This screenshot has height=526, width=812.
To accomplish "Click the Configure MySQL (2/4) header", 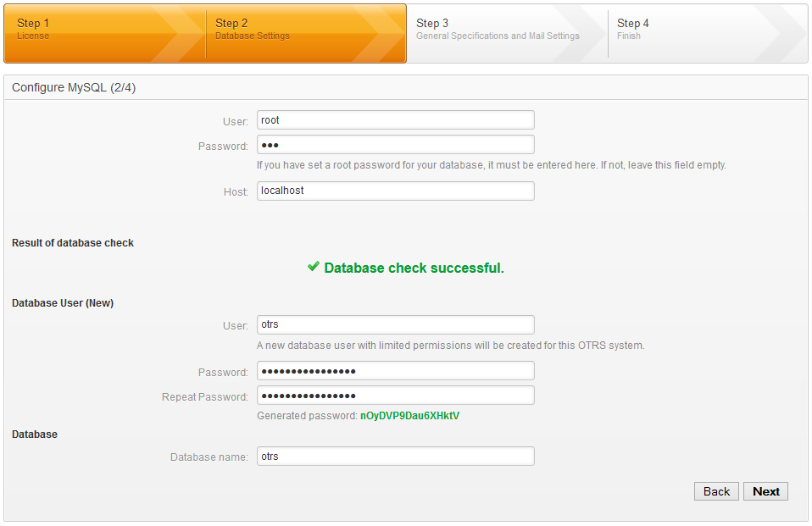I will coord(74,88).
